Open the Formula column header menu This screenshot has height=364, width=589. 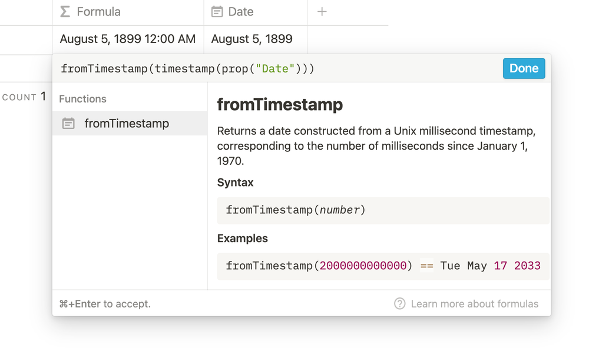(98, 12)
